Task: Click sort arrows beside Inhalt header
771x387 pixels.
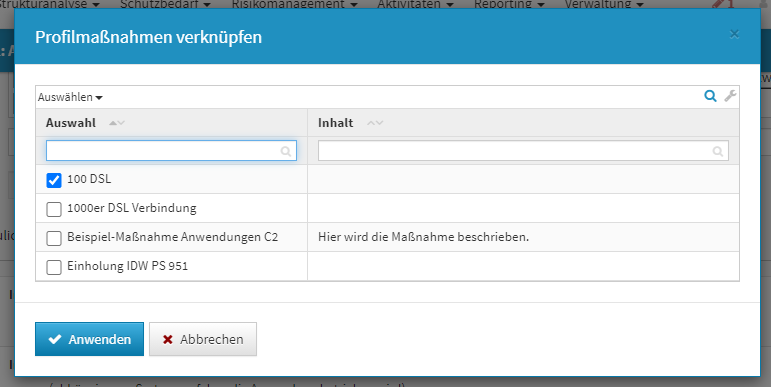Action: [375, 123]
